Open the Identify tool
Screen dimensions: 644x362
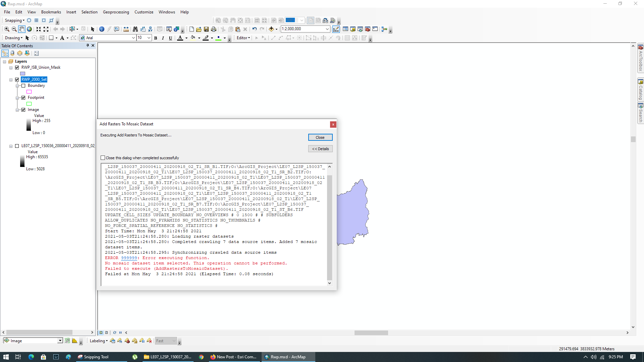(x=102, y=29)
